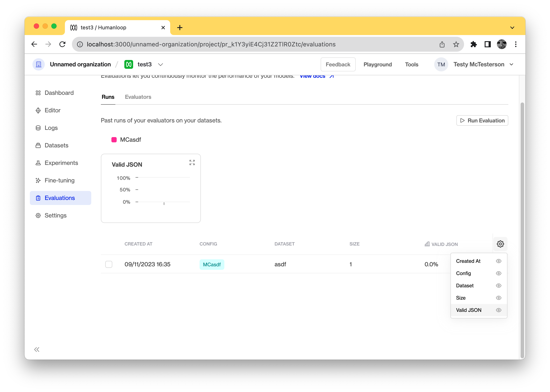Click the pink MCasdf legend swatch
Image resolution: width=550 pixels, height=392 pixels.
click(x=114, y=140)
